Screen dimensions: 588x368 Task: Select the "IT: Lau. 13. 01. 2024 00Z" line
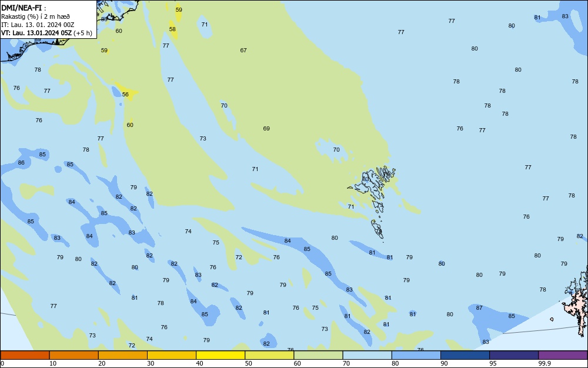coord(38,25)
